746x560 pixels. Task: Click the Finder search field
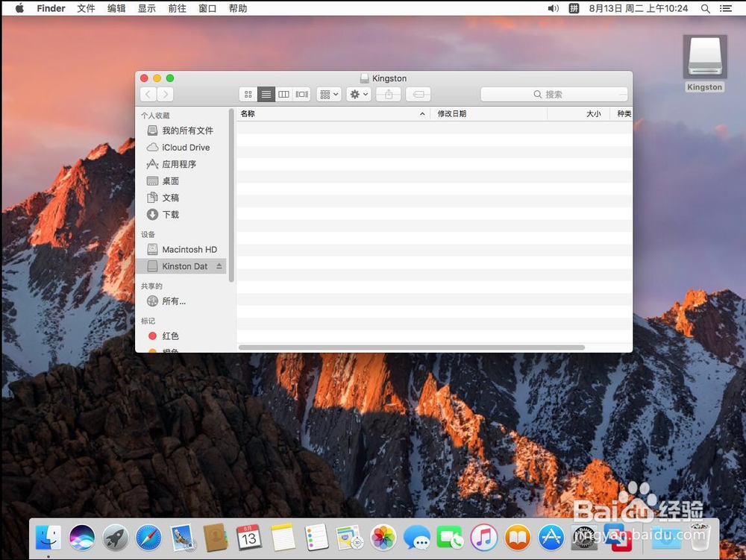point(554,94)
